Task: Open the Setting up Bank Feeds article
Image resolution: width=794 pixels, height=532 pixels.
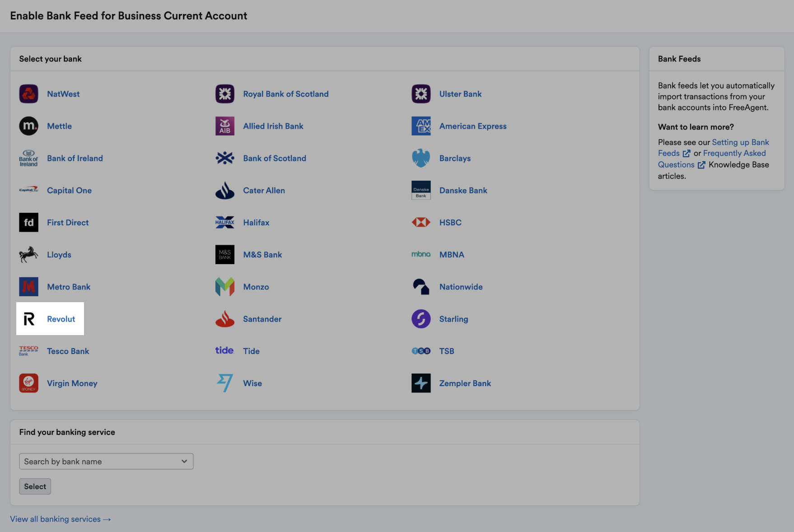Action: (x=740, y=142)
